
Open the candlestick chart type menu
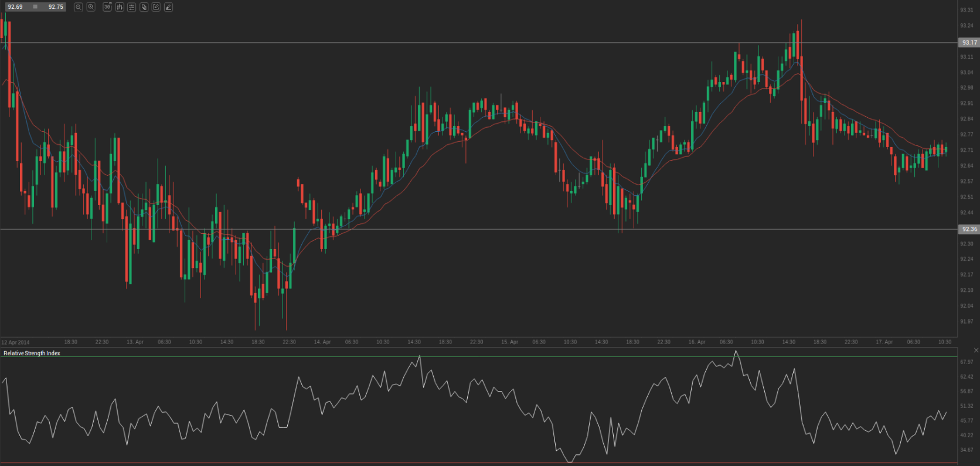120,7
